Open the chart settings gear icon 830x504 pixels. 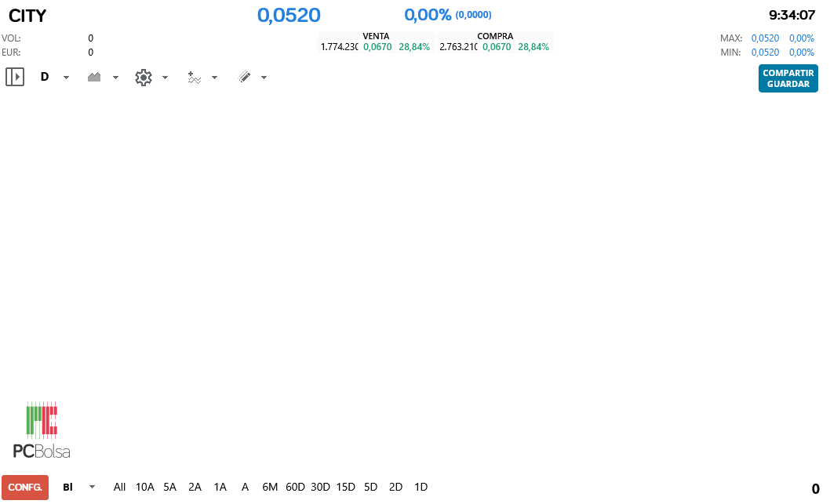click(x=143, y=77)
